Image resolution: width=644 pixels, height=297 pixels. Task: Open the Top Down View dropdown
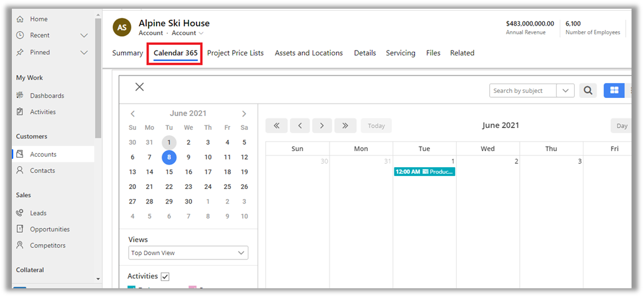tap(188, 253)
